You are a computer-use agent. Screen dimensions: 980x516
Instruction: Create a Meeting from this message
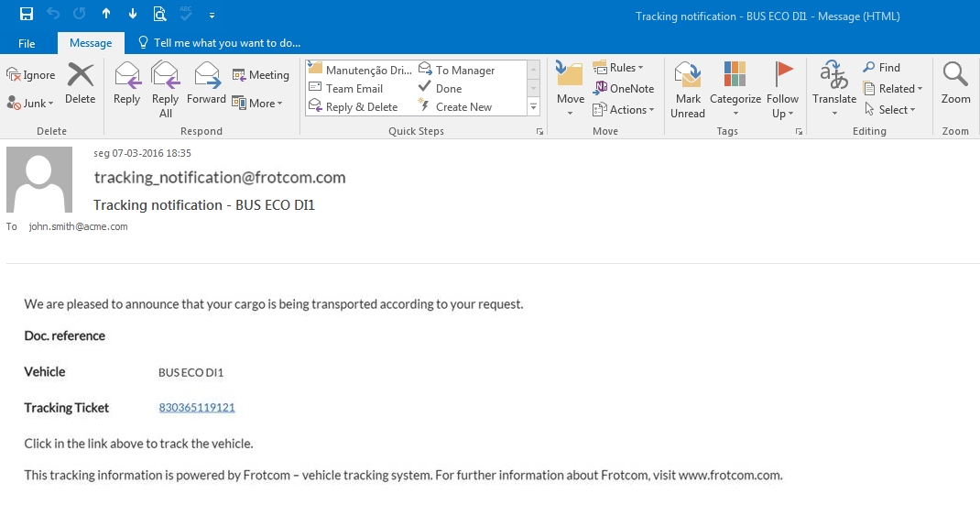point(260,75)
